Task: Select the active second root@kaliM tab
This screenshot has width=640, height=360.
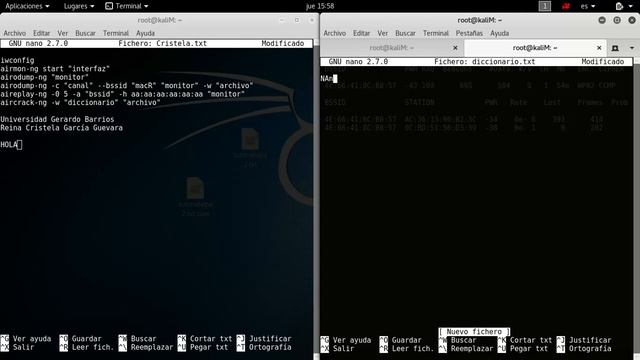Action: tap(535, 48)
